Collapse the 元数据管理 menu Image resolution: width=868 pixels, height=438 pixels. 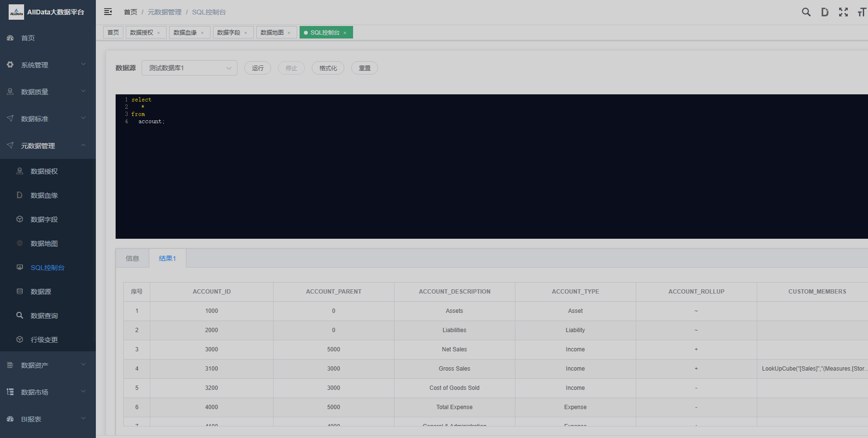(47, 146)
